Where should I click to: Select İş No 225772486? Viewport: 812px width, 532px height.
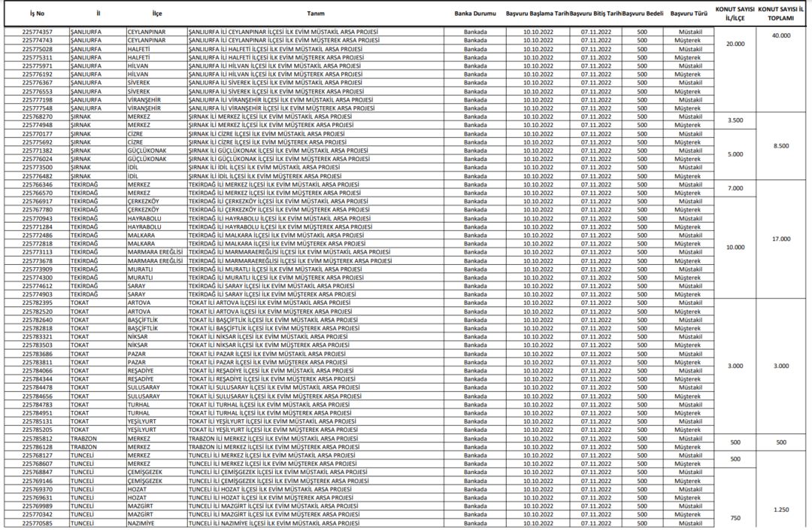[38, 236]
